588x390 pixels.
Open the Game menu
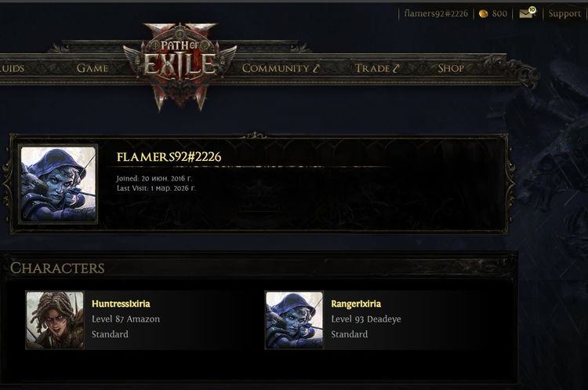(x=93, y=68)
